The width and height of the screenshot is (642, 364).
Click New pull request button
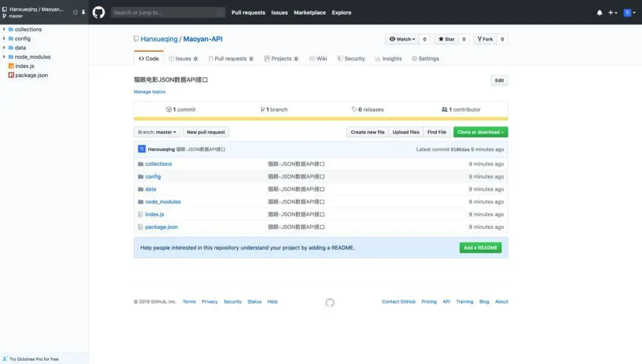(x=206, y=132)
